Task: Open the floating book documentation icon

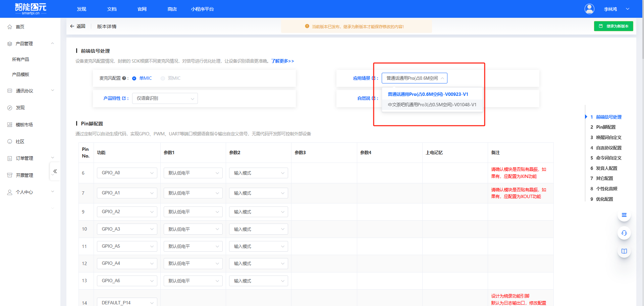Action: click(x=624, y=251)
